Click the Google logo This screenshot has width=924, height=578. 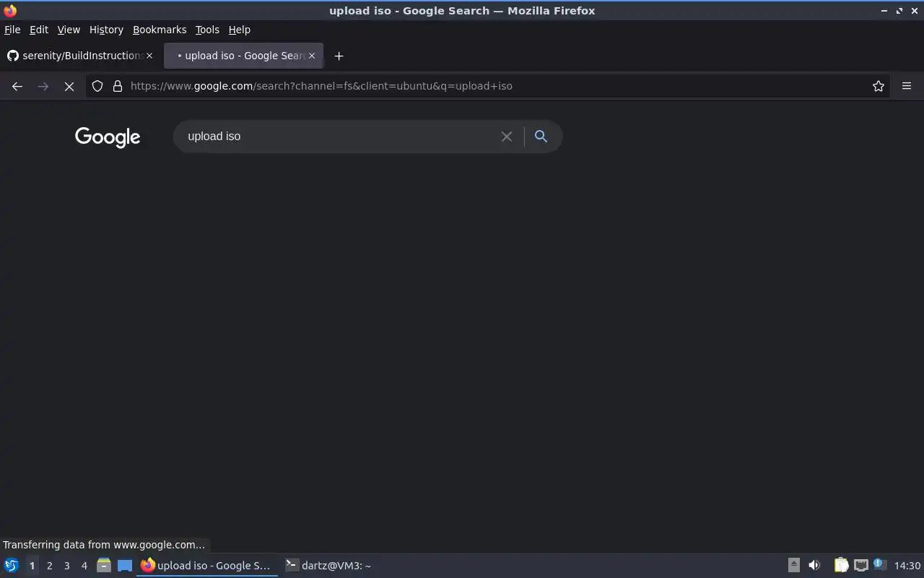click(x=108, y=137)
